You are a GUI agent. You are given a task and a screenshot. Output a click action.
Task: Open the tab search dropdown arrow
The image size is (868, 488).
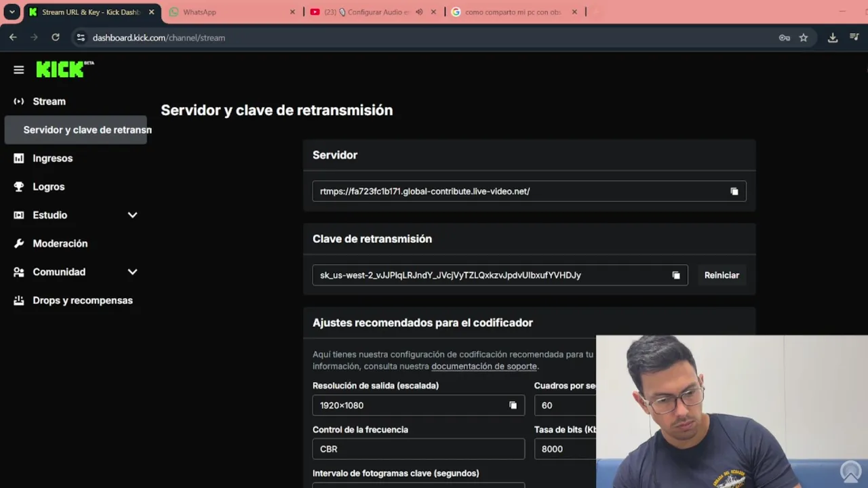click(12, 12)
